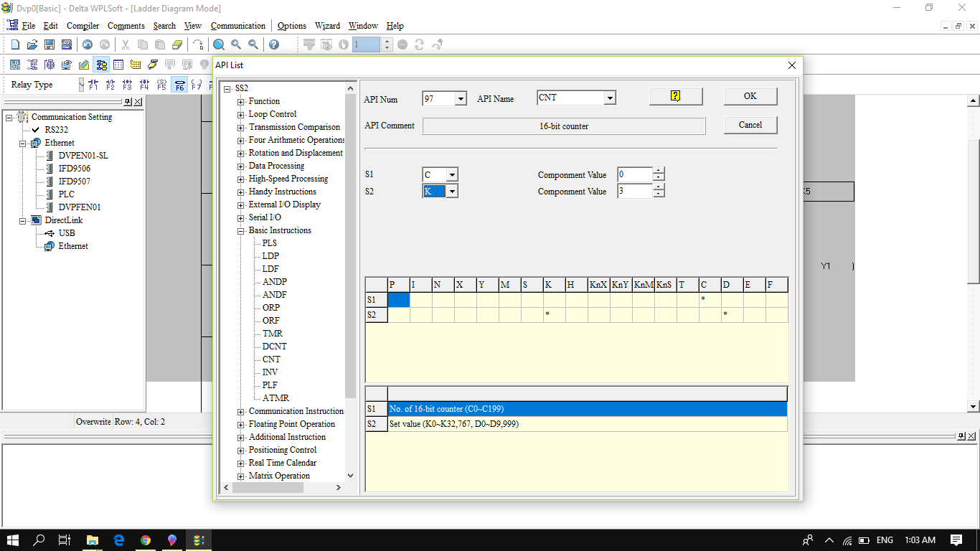Click the Undo toolbar icon

click(87, 44)
